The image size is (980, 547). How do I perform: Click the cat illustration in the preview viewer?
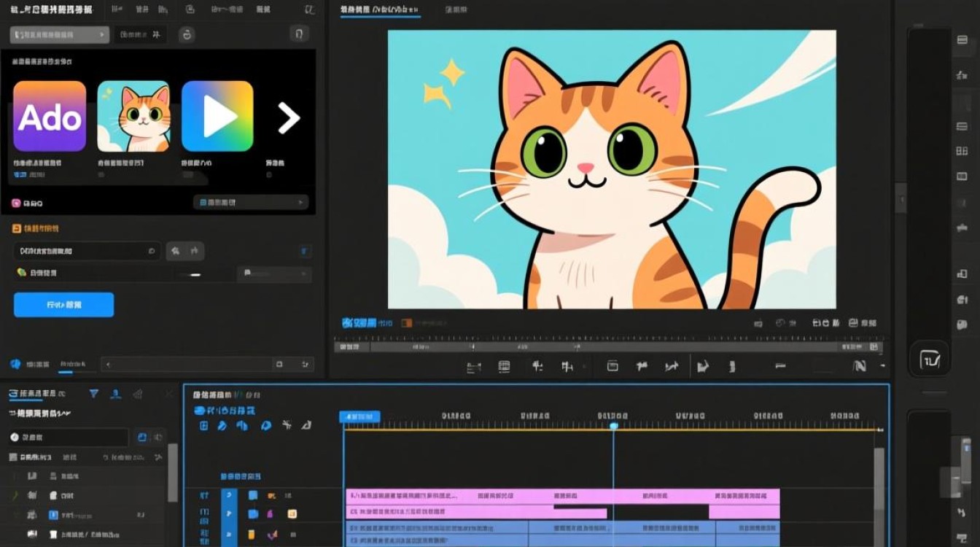click(x=612, y=169)
